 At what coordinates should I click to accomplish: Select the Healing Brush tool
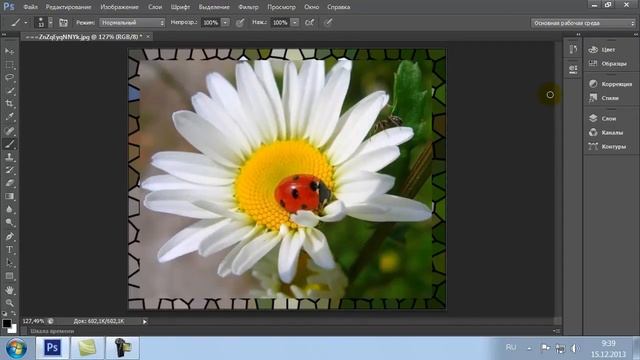pyautogui.click(x=9, y=131)
